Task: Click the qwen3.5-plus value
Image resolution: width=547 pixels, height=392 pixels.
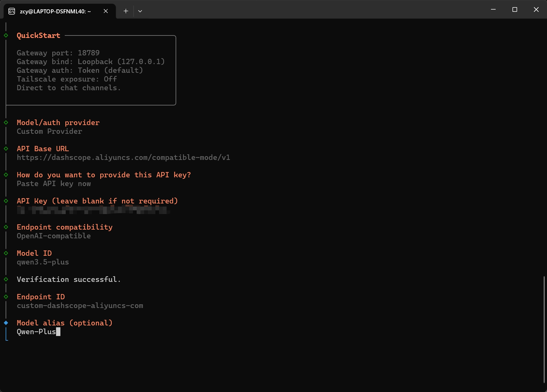Action: (x=43, y=262)
